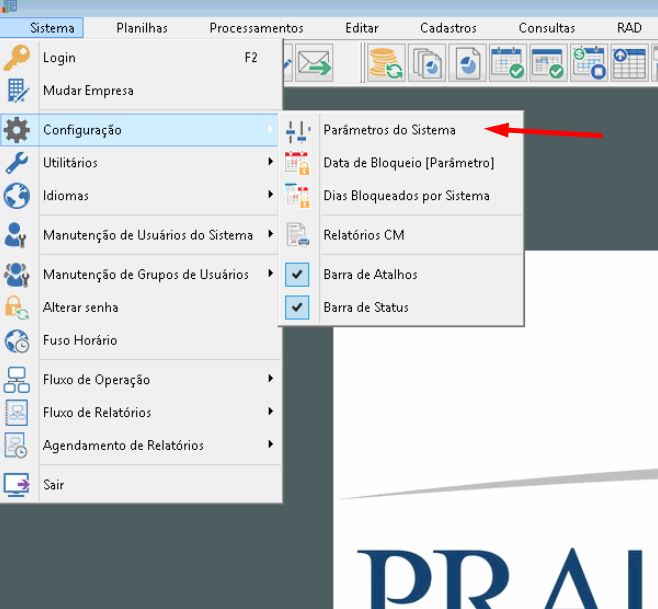Expand Manutenção de Grupos de Usuários arrow
The height and width of the screenshot is (609, 658).
point(271,273)
